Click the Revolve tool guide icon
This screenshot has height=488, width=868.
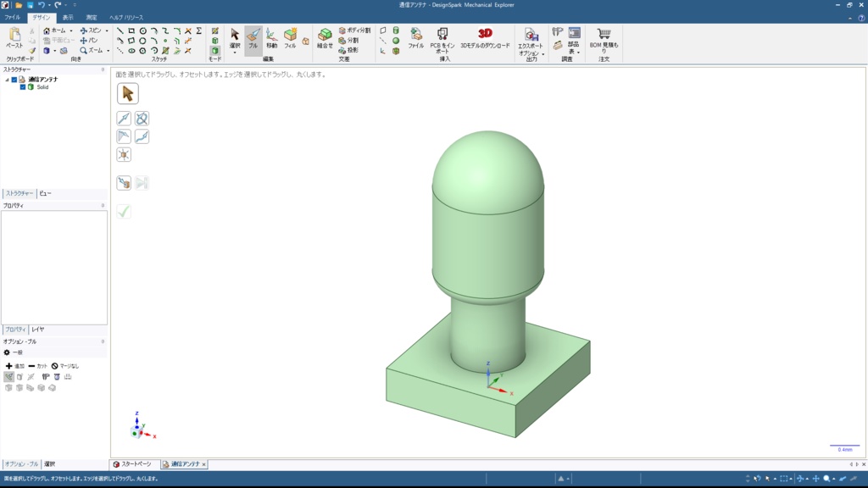click(142, 119)
